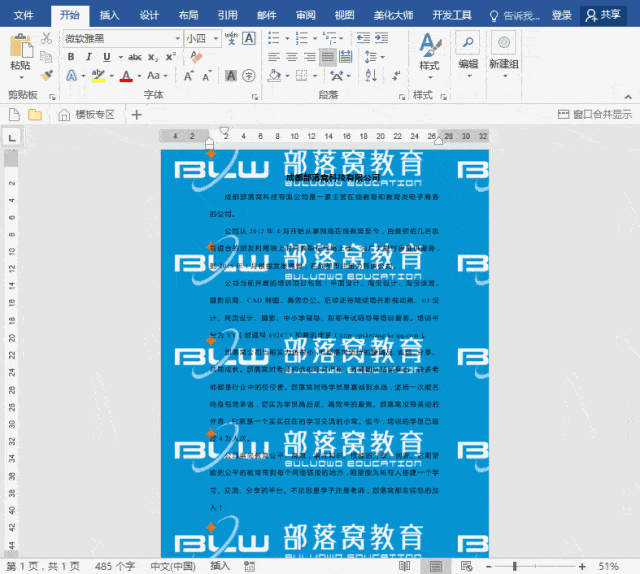This screenshot has height=574, width=640.
Task: Open the Borders dropdown arrow
Action: [x=315, y=76]
